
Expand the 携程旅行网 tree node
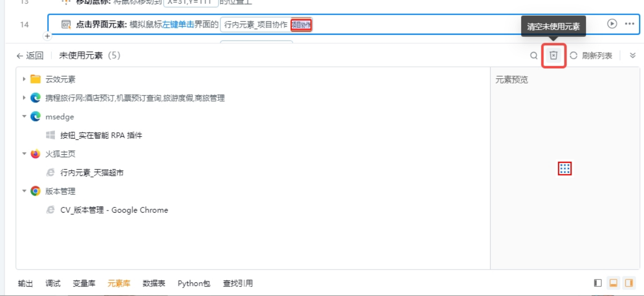point(24,98)
